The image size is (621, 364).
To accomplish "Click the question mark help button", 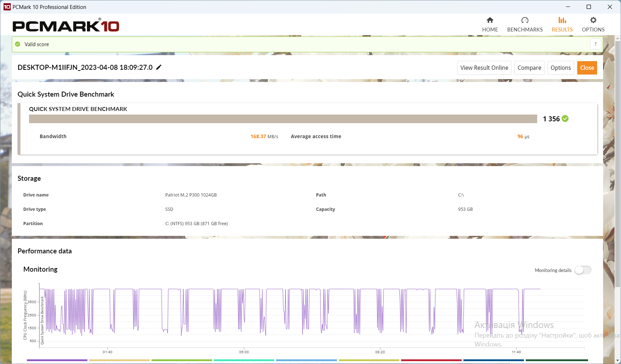I will [x=595, y=44].
